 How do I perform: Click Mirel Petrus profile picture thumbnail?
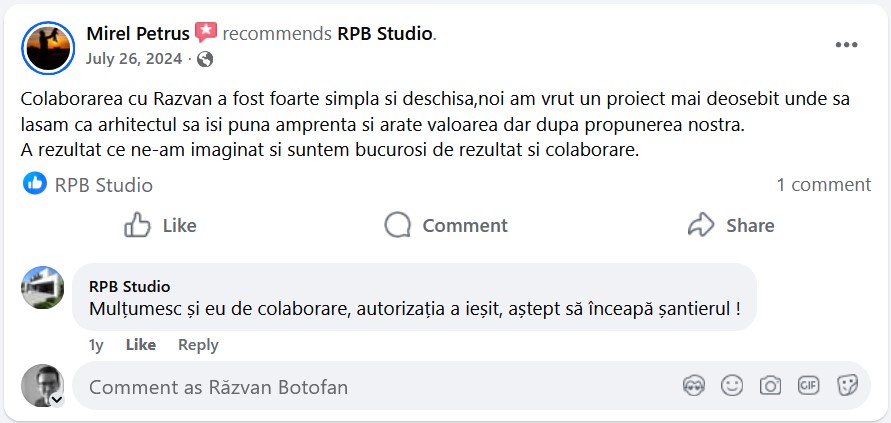[x=48, y=47]
